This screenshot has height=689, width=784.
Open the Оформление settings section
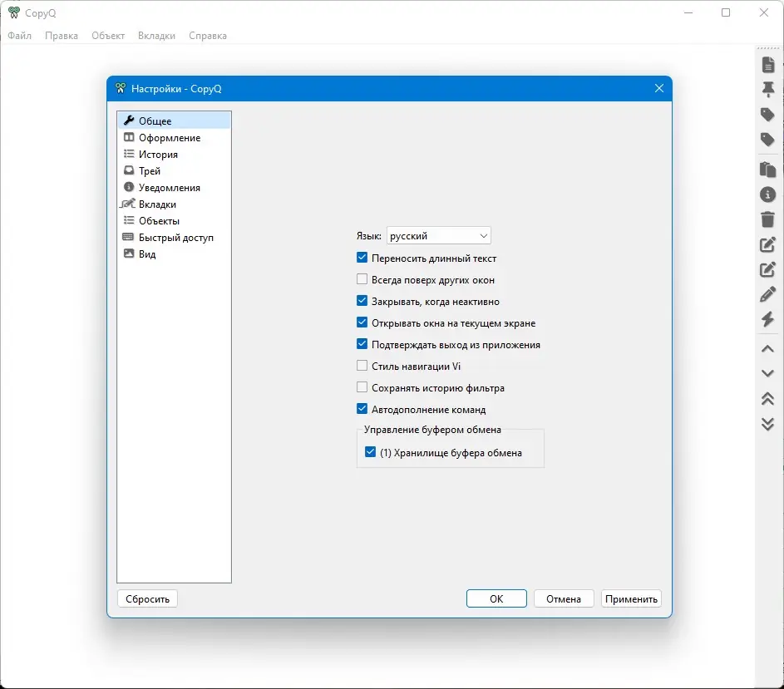coord(174,137)
